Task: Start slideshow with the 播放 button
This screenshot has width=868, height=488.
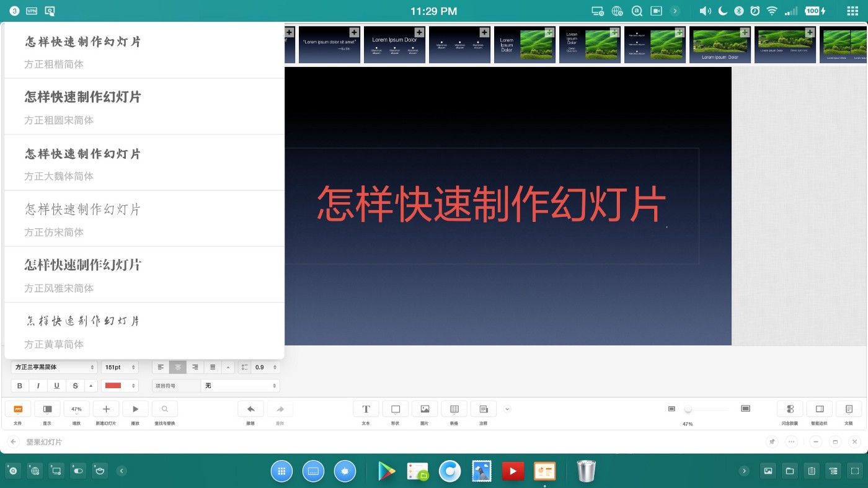Action: tap(135, 409)
